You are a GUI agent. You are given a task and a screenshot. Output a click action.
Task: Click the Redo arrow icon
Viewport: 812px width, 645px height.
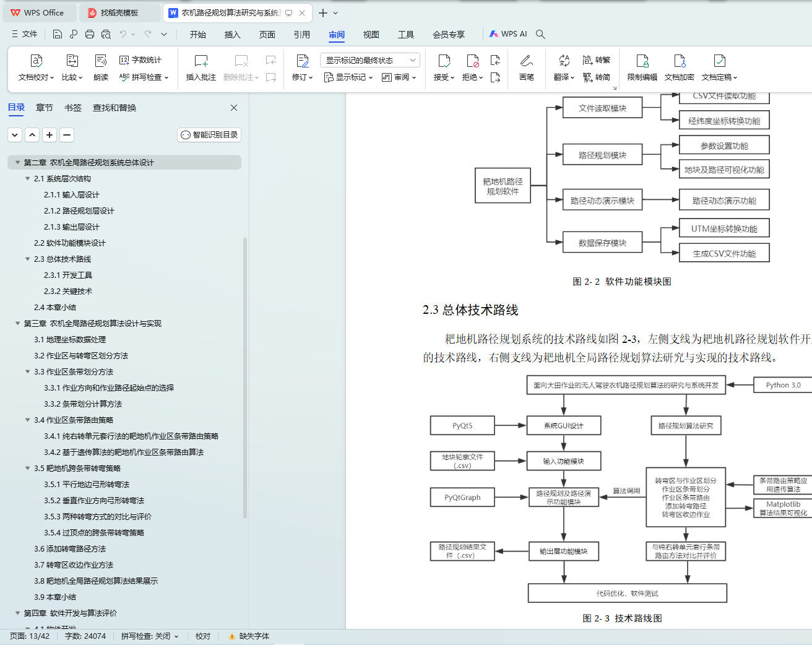click(x=148, y=34)
